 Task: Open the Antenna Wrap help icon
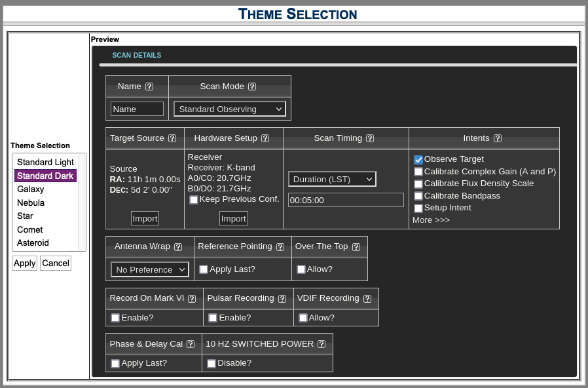coord(178,246)
